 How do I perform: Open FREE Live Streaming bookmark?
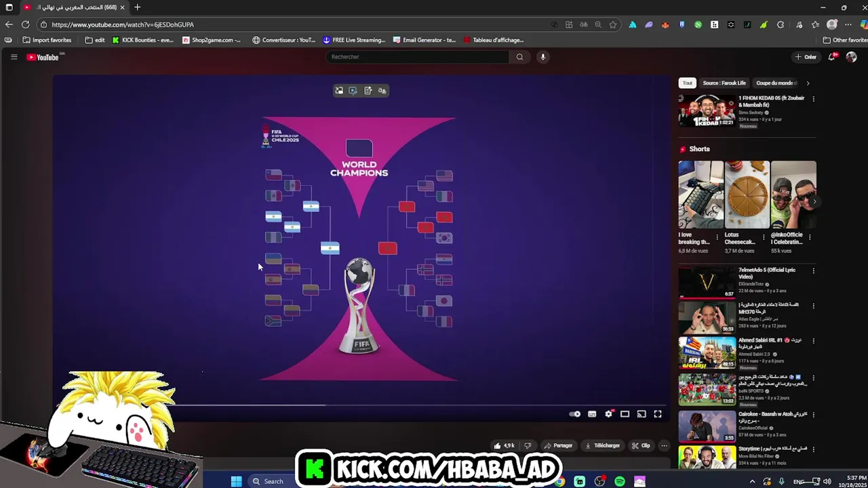[x=354, y=40]
